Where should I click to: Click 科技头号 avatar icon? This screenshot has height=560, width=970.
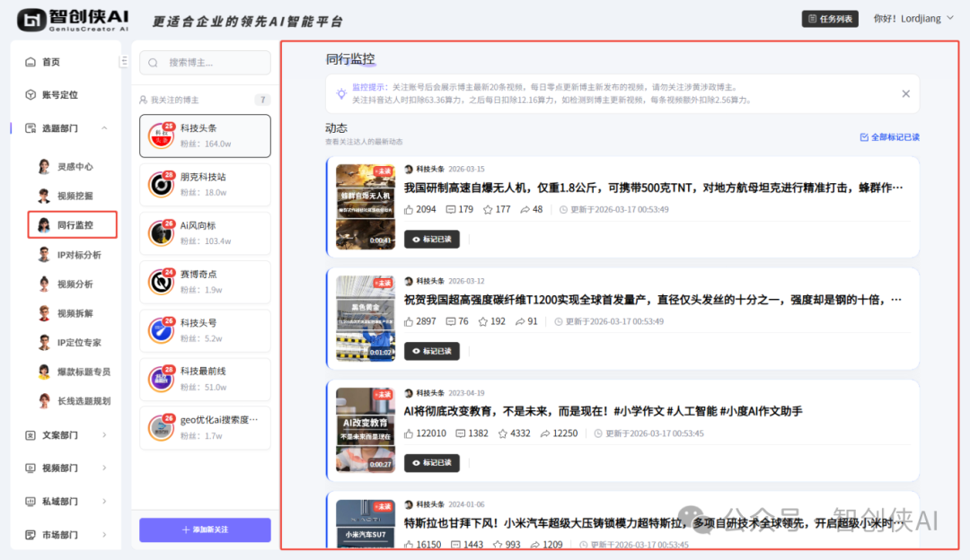(162, 330)
